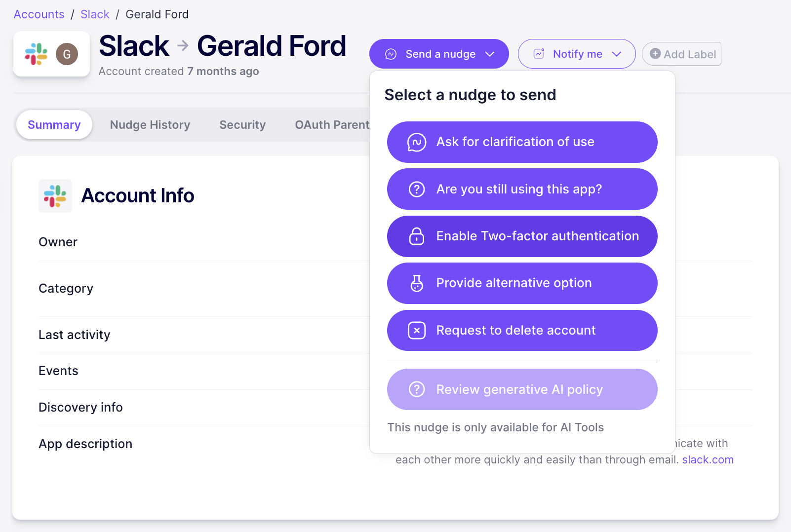Click Slack icon beside Account Info heading

click(x=55, y=196)
